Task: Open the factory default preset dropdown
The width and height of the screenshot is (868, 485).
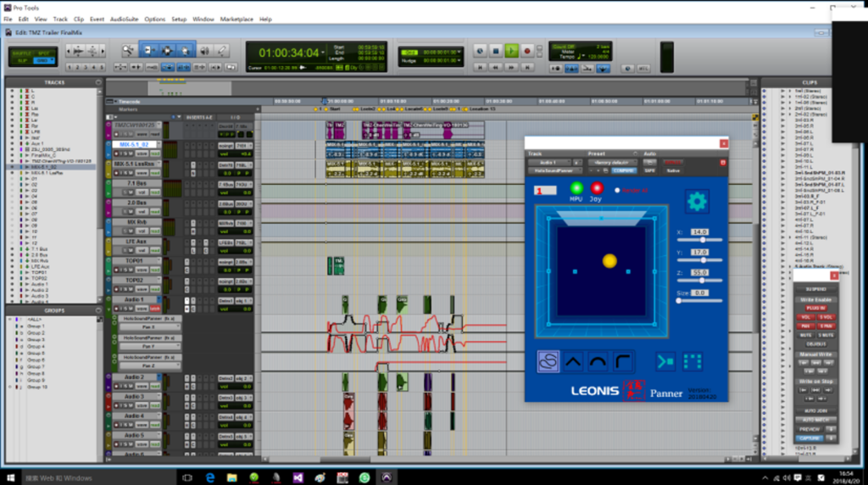Action: [612, 162]
